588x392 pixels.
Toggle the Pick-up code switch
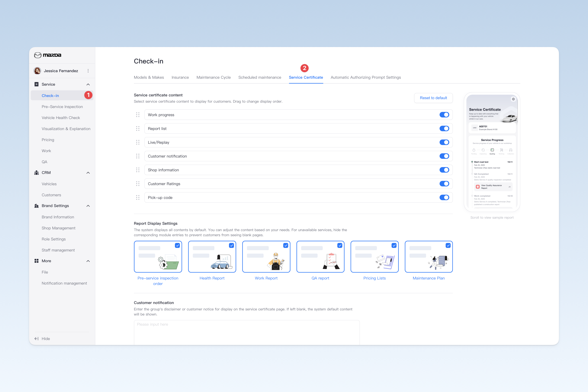(444, 197)
